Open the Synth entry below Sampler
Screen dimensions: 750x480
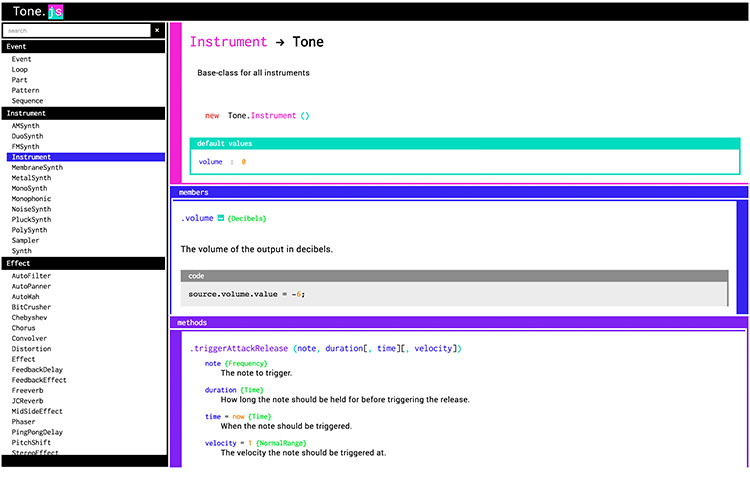pyautogui.click(x=22, y=251)
